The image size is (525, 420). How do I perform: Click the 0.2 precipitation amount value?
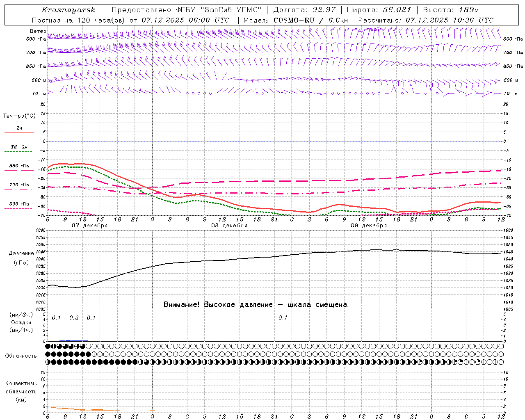(x=74, y=318)
